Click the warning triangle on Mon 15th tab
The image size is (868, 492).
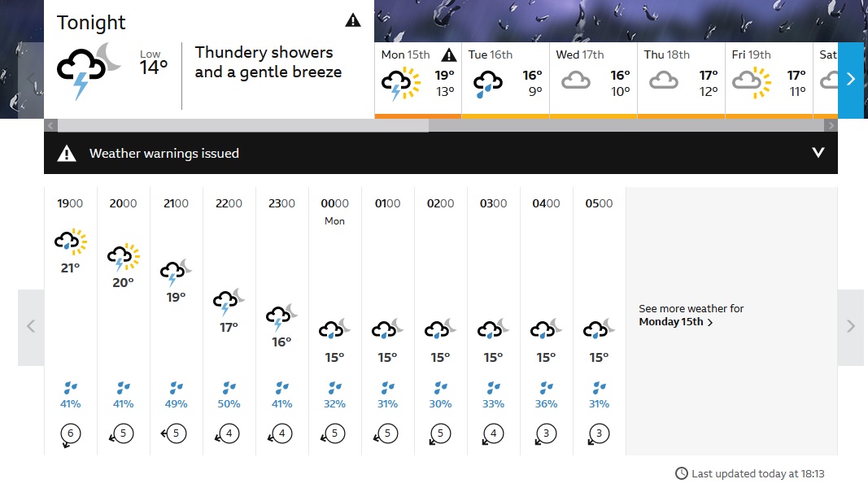click(448, 54)
